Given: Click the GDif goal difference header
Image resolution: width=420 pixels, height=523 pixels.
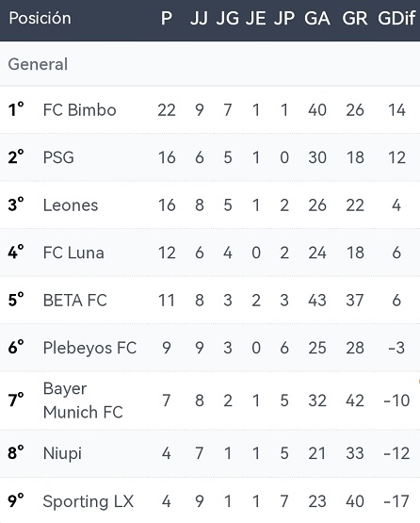Looking at the screenshot, I should (396, 18).
